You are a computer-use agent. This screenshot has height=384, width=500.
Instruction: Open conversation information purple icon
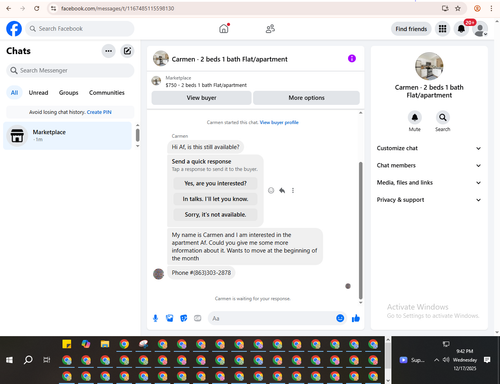[x=352, y=59]
